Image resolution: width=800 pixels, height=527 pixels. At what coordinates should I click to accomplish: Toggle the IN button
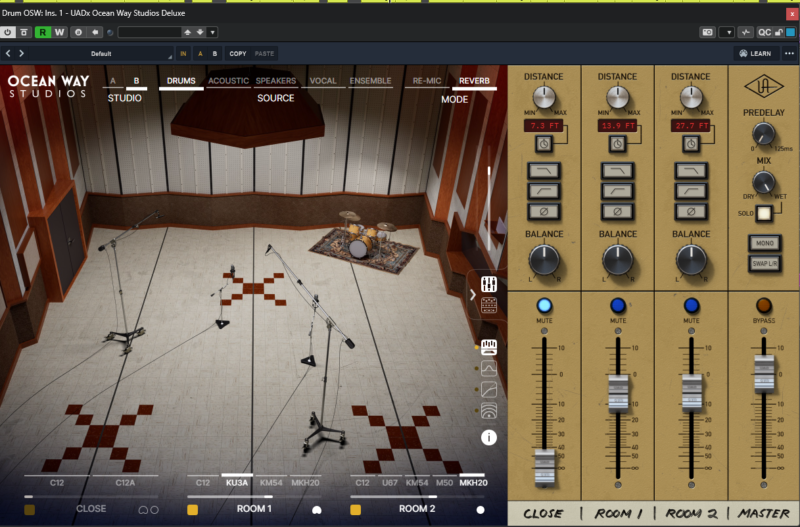[183, 54]
